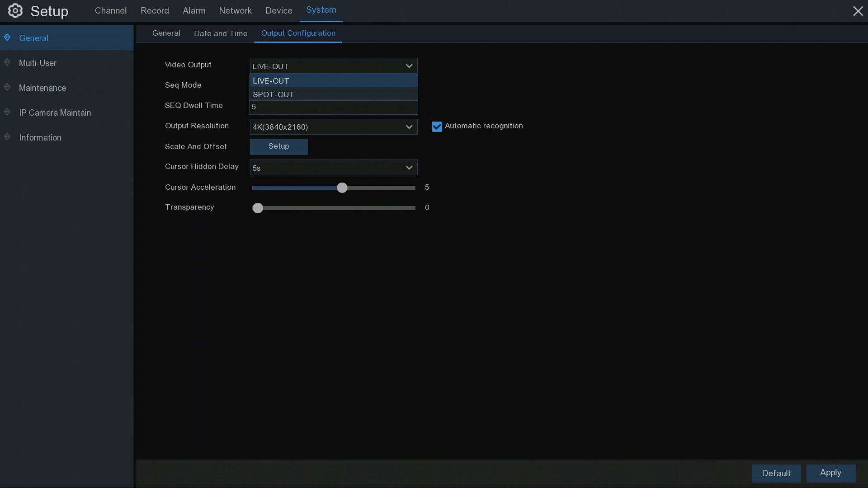Open the Network menu tab
The width and height of the screenshot is (868, 488).
tap(235, 11)
